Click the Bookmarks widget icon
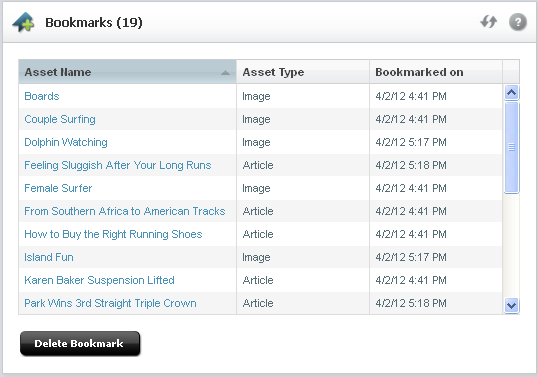 (23, 23)
